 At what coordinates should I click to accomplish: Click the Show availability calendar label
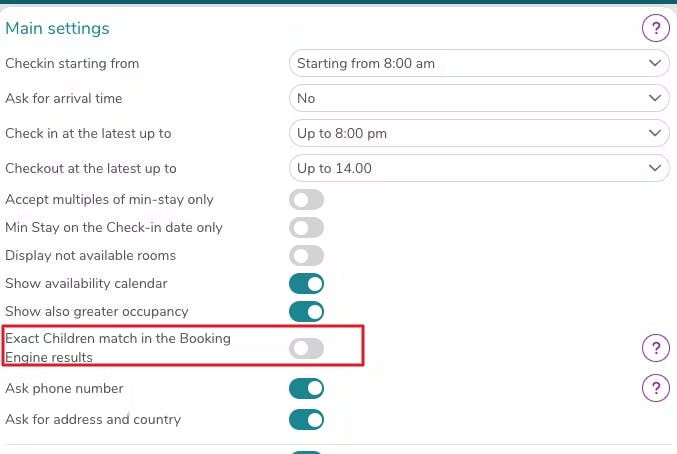(86, 284)
